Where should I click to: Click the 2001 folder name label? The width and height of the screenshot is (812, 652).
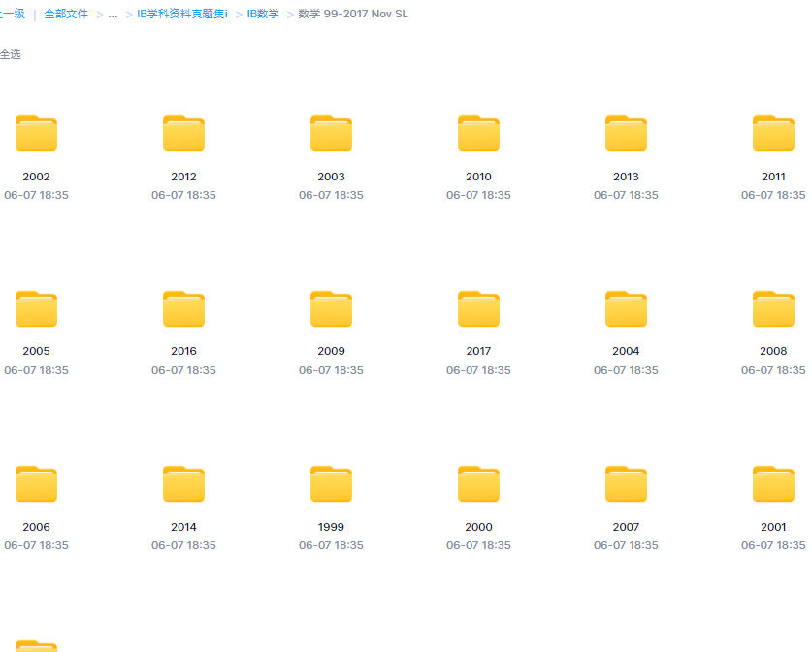(x=773, y=527)
